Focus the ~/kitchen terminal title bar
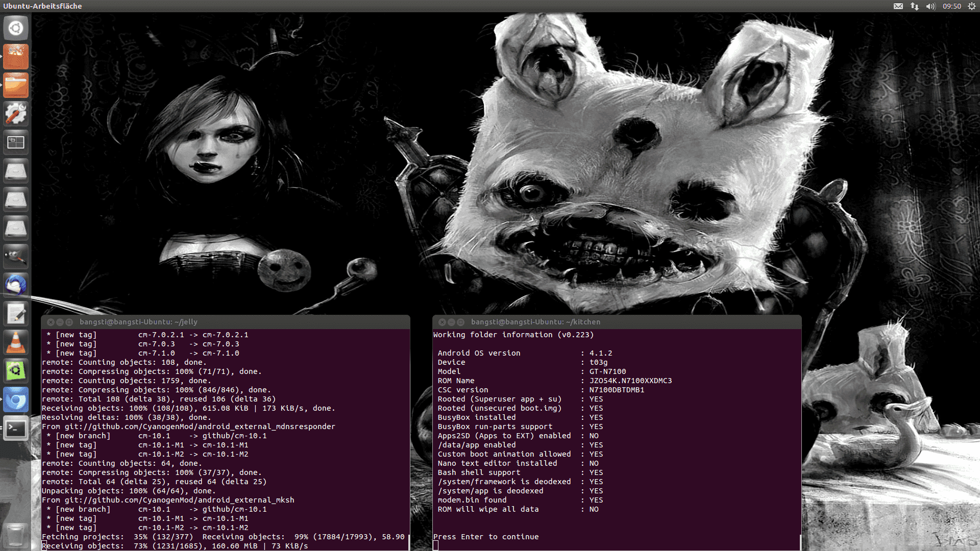Screen dimensions: 980x551 617,322
